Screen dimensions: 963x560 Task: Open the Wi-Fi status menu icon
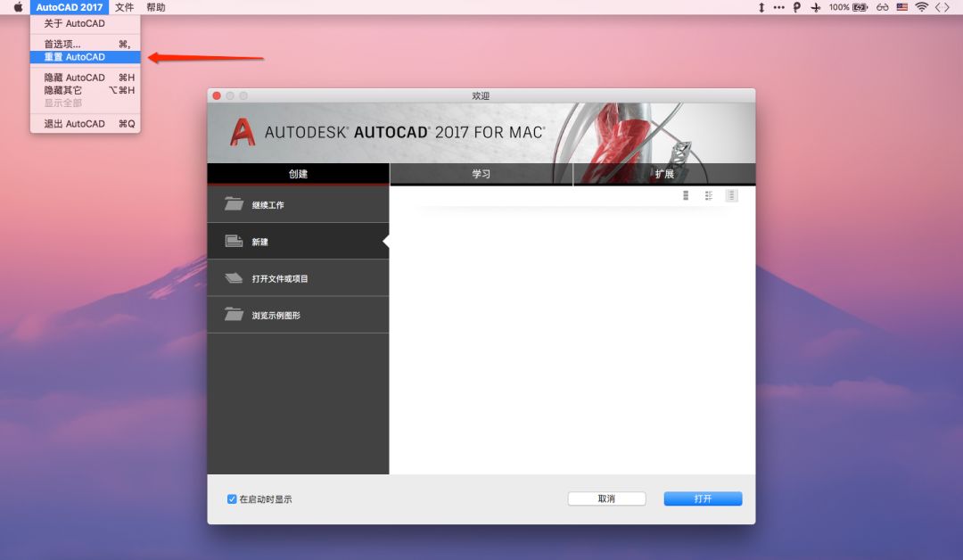click(921, 7)
